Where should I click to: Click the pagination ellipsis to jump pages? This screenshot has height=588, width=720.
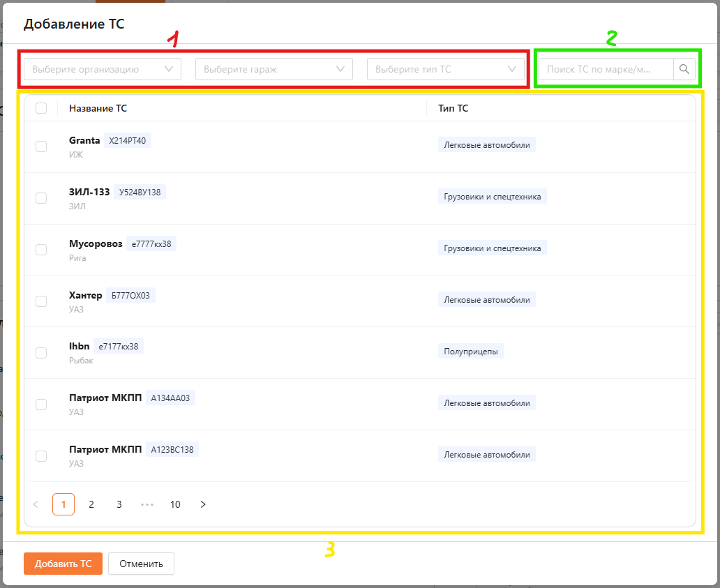[x=147, y=504]
